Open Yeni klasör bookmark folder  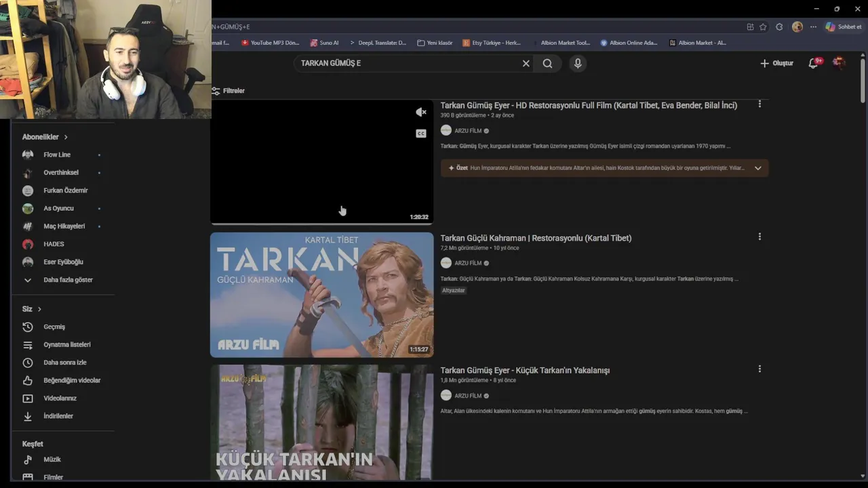click(x=435, y=43)
